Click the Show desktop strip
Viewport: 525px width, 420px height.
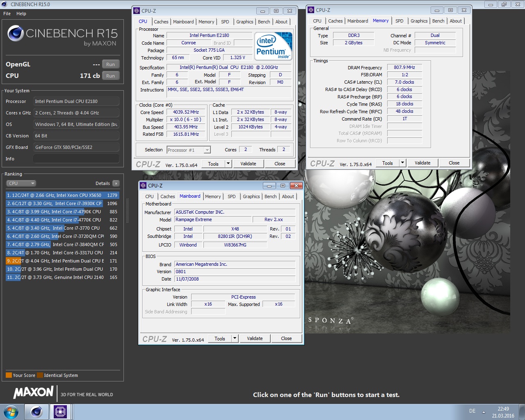[522, 412]
